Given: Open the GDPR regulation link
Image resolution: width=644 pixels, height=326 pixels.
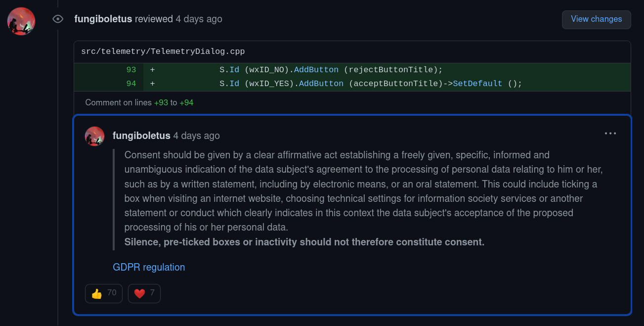Looking at the screenshot, I should 149,267.
